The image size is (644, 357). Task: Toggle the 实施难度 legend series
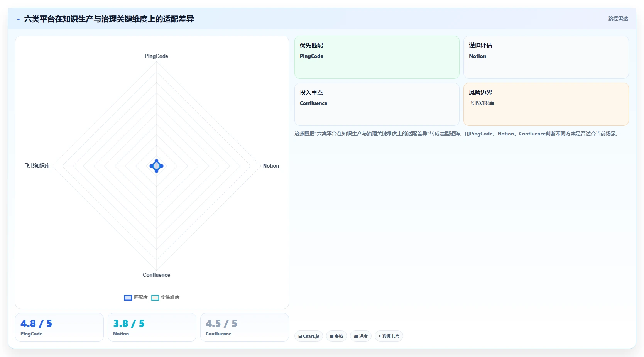tap(166, 298)
